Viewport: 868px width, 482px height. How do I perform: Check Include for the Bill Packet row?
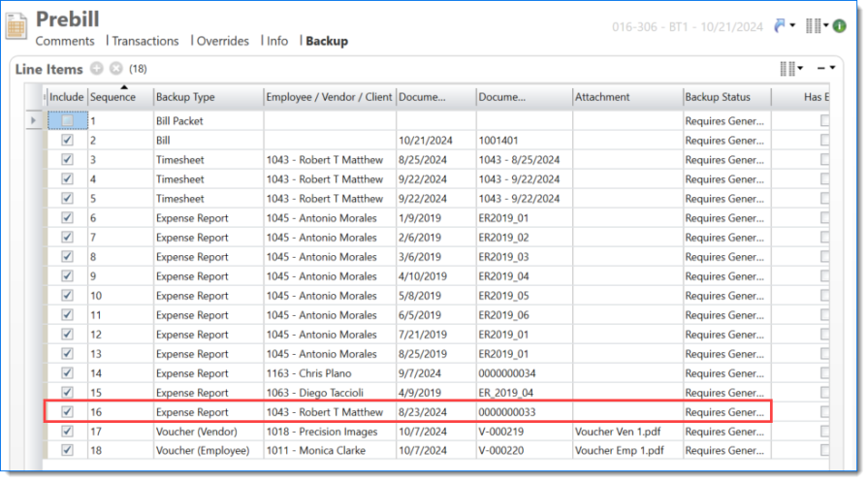click(x=67, y=121)
